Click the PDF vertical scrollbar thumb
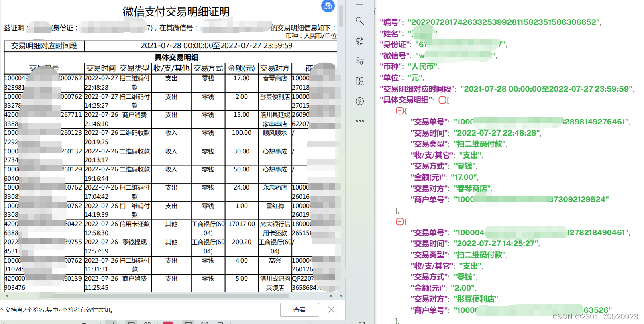644x324 pixels. pyautogui.click(x=341, y=16)
